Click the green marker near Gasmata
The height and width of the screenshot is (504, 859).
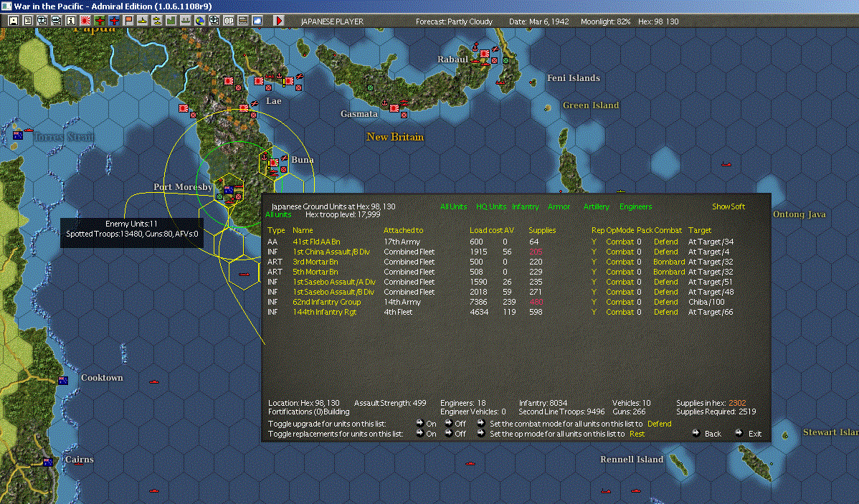[370, 87]
